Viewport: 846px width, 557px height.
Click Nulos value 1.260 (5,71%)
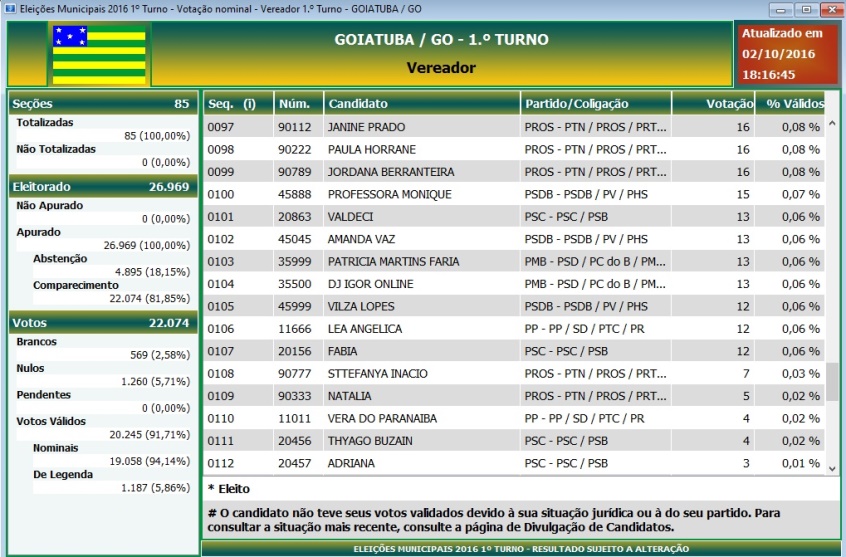[156, 382]
